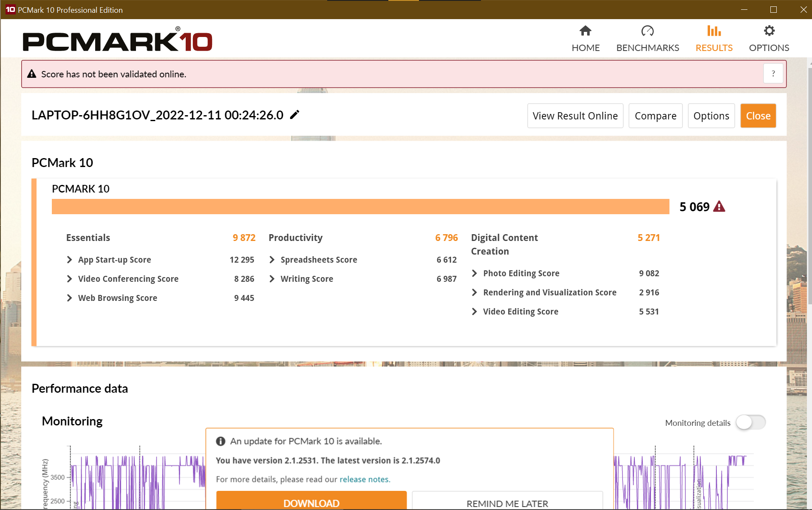Open the HOME tab
Viewport: 812px width, 510px height.
[586, 38]
